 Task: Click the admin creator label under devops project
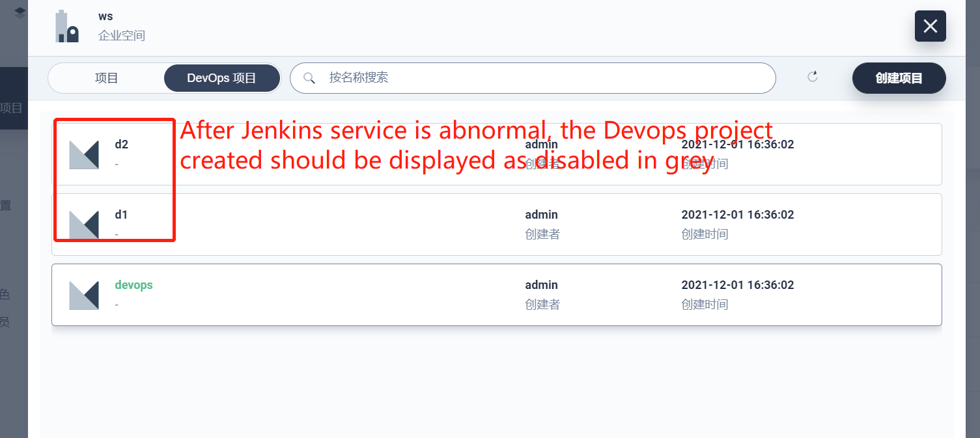point(541,284)
